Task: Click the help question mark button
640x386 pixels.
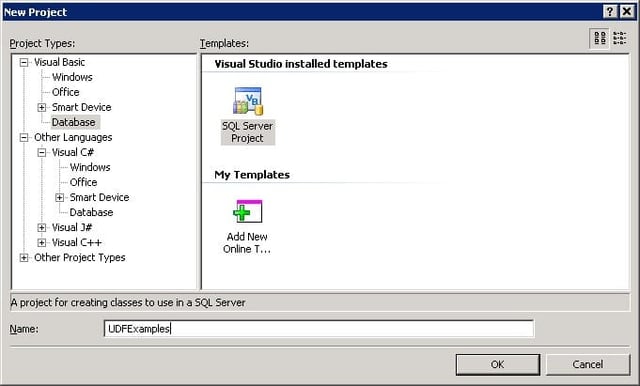Action: pos(609,11)
